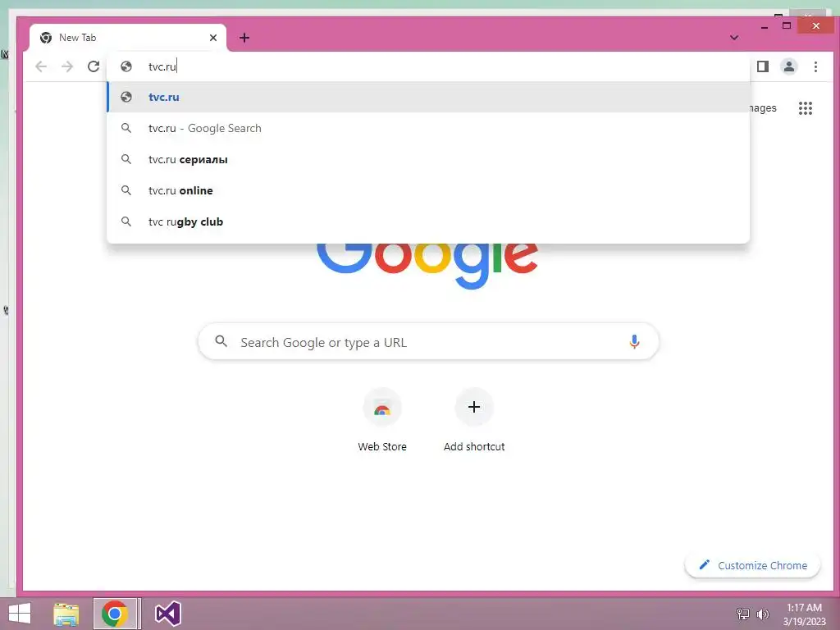
Task: Click the search magnifier icon in Google box
Action: [x=221, y=341]
